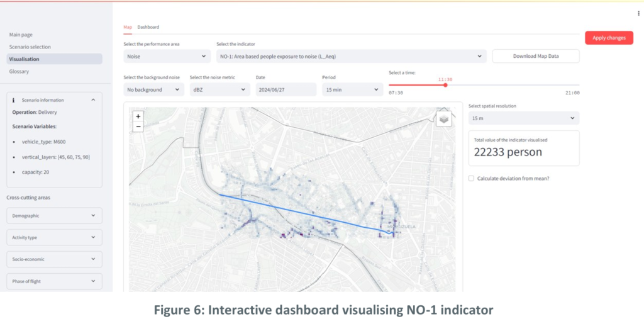
Task: Open the three-dot app menu
Action: point(639,13)
